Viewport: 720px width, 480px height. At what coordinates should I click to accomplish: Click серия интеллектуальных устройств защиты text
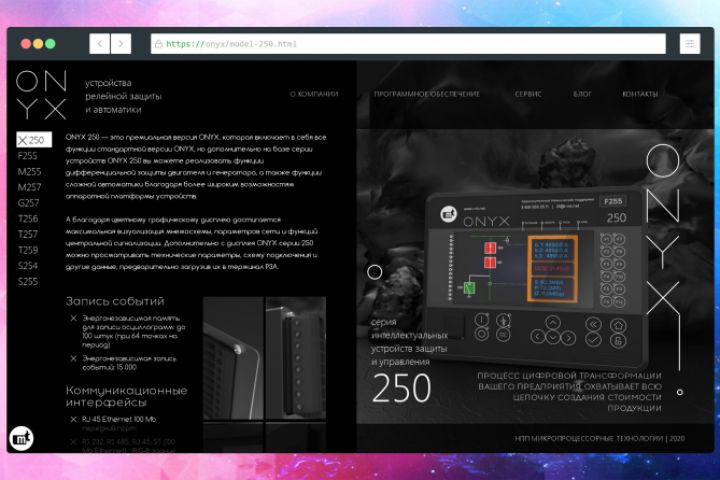[409, 342]
